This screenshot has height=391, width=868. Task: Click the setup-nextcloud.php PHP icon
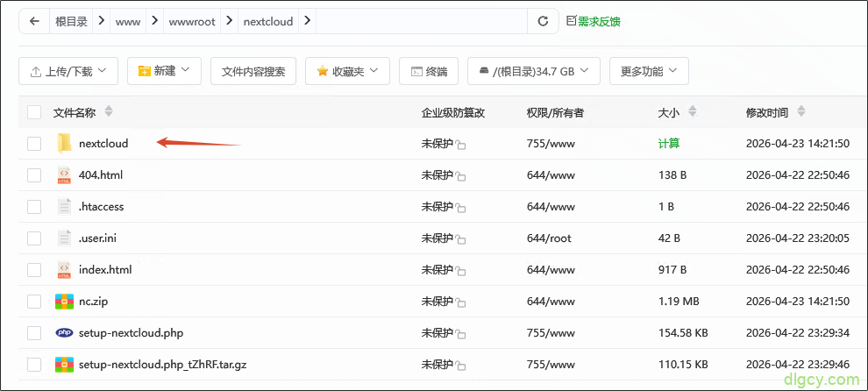[64, 333]
